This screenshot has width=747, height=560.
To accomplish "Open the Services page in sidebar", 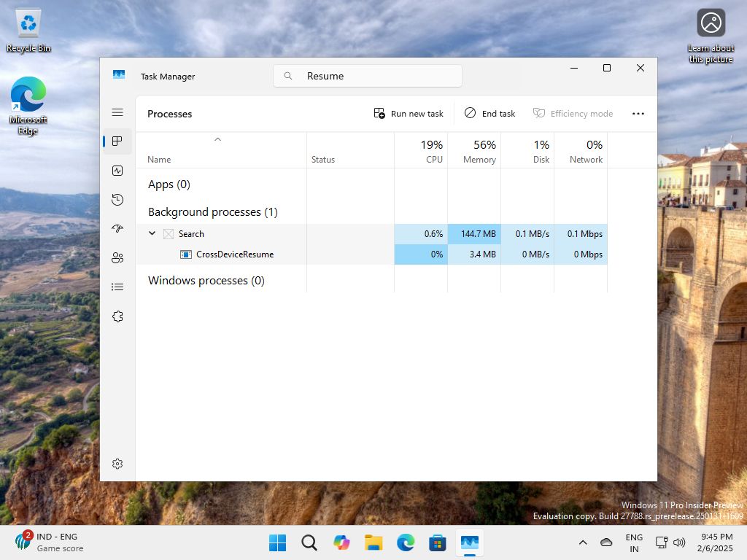I will (117, 316).
